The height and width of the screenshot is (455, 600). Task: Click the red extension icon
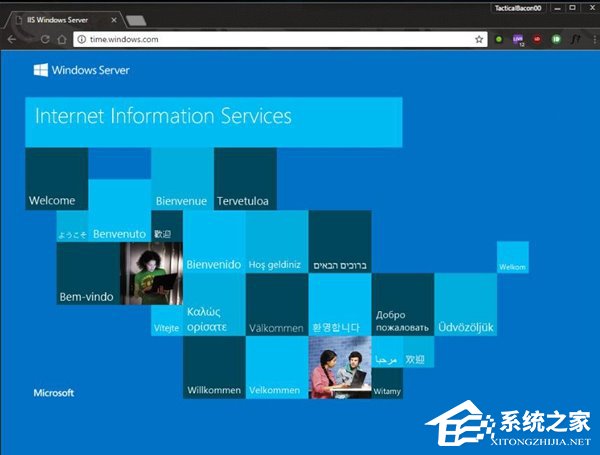pyautogui.click(x=537, y=39)
